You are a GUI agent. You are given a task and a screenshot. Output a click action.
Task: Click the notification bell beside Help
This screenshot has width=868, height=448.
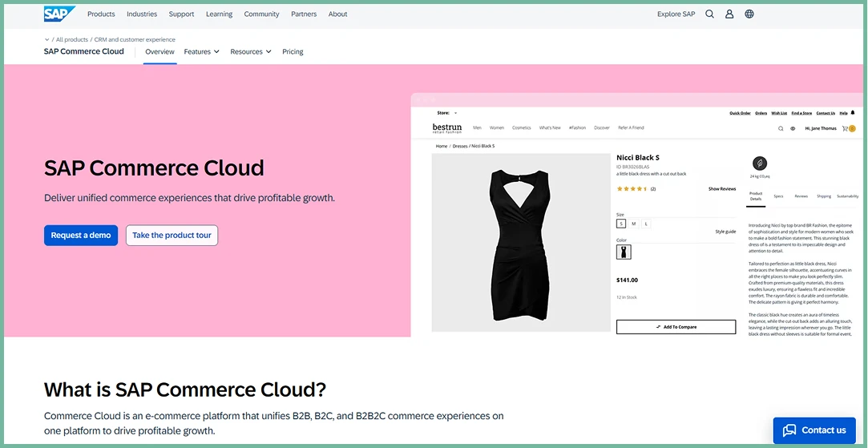point(853,112)
